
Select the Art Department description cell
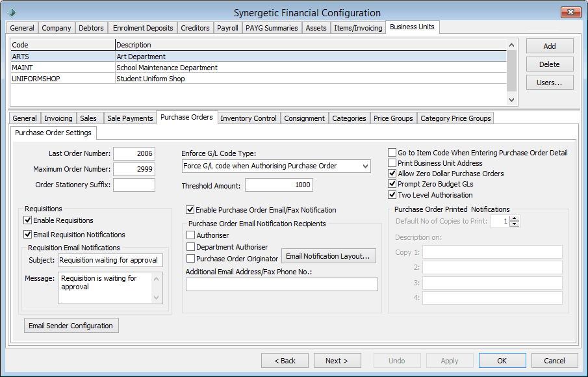point(311,57)
